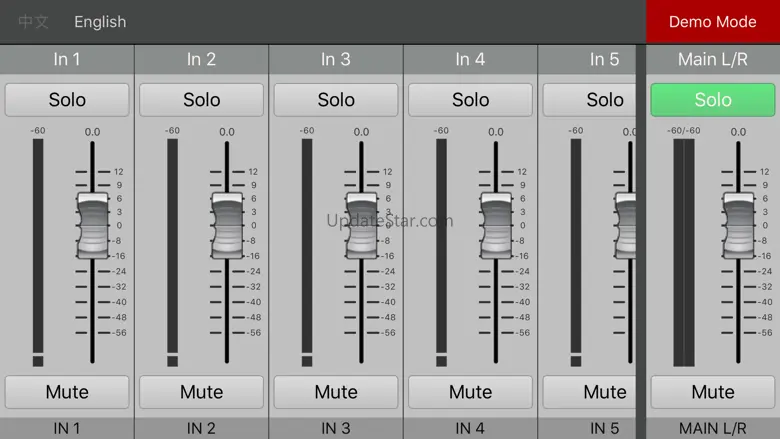Click the In 4 fader knob

click(496, 226)
